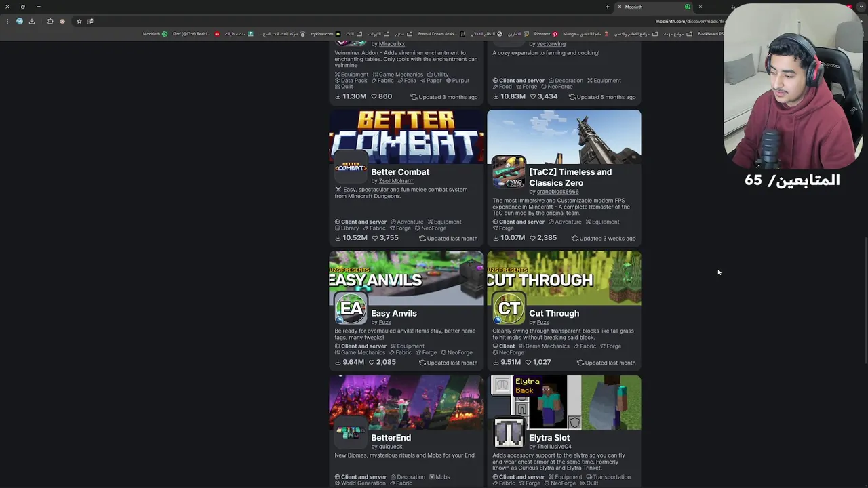Image resolution: width=868 pixels, height=488 pixels.
Task: Open author ZsoltMolnarrr profile
Action: 396,181
